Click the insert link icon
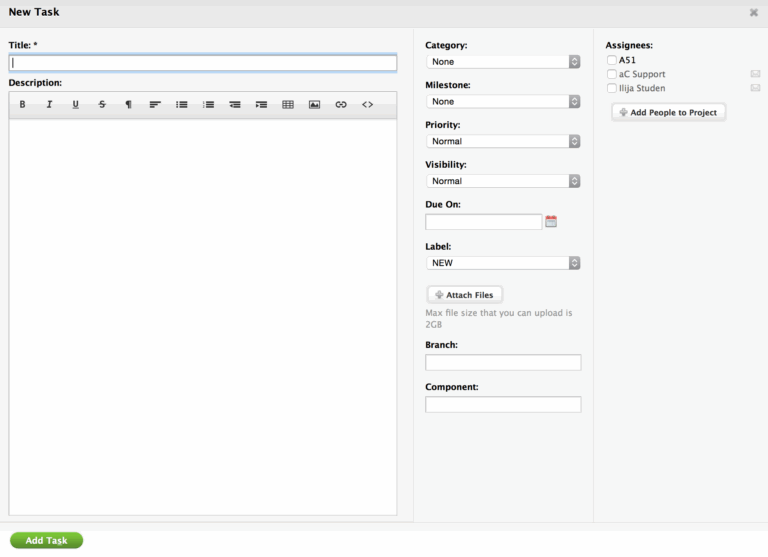Screen dimensions: 768x557 click(x=341, y=104)
